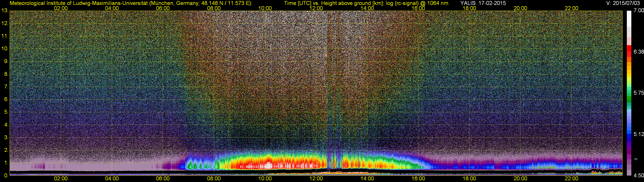Click the 16:00 label on the bottom time axis
This screenshot has height=182, width=644.
pos(418,179)
